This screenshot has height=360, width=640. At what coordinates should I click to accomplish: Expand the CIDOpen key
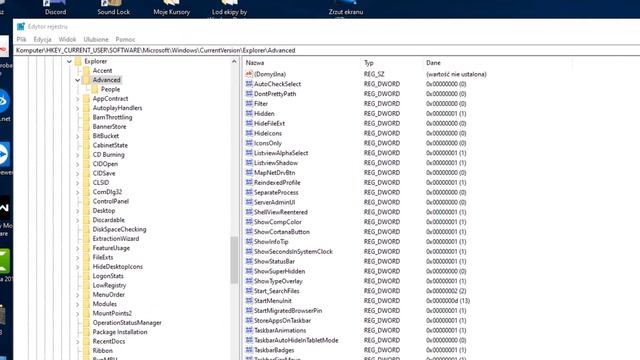tap(78, 164)
